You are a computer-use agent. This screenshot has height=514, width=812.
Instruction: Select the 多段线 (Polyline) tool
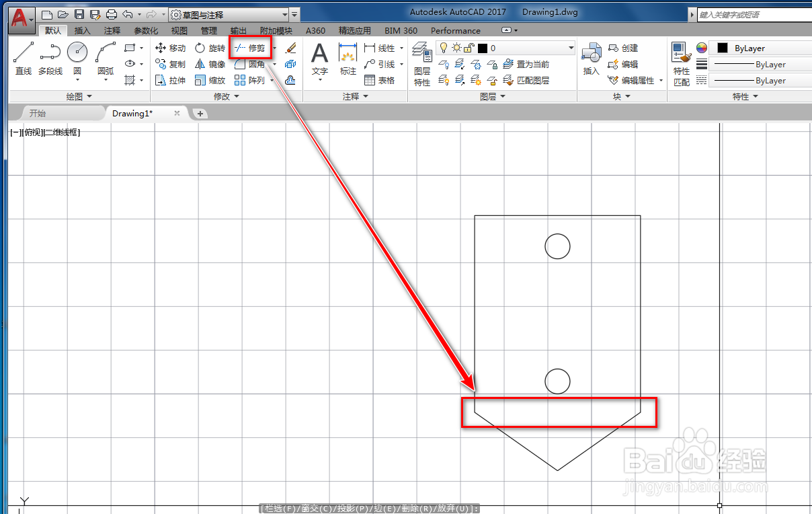tap(50, 58)
